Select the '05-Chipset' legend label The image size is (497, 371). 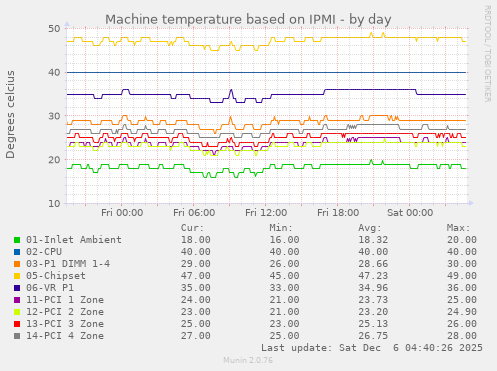coord(56,276)
